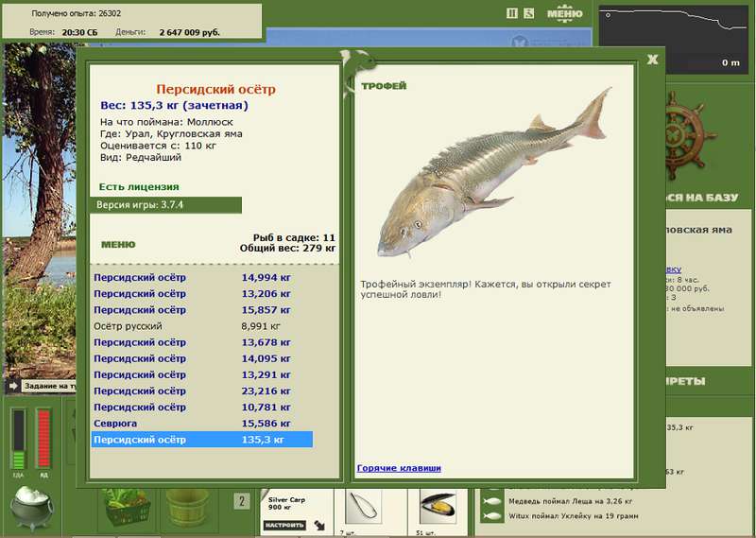Close the trophy dialog with the X
The height and width of the screenshot is (538, 756).
652,60
